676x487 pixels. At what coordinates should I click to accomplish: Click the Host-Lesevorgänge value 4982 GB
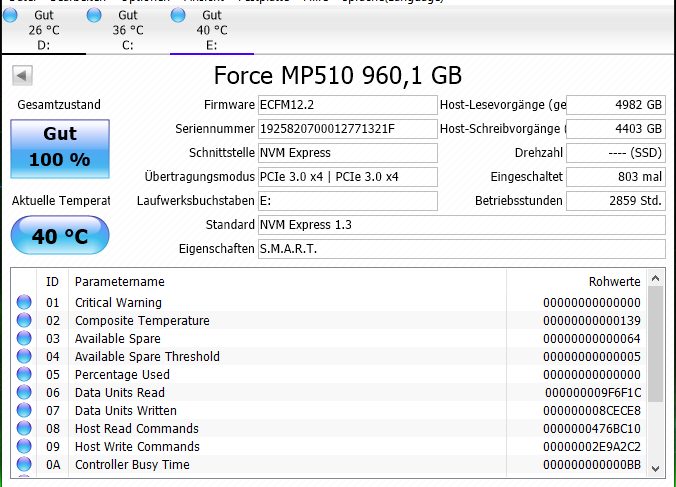[616, 105]
